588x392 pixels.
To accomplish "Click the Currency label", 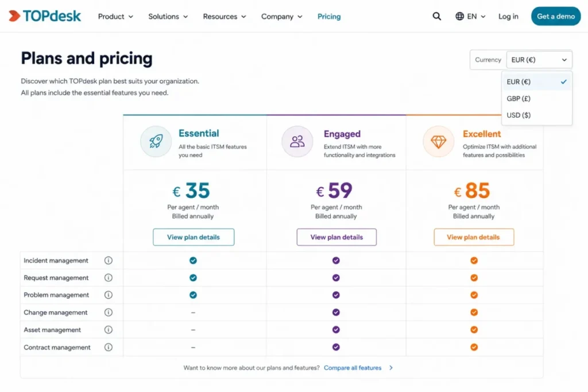I will 488,60.
